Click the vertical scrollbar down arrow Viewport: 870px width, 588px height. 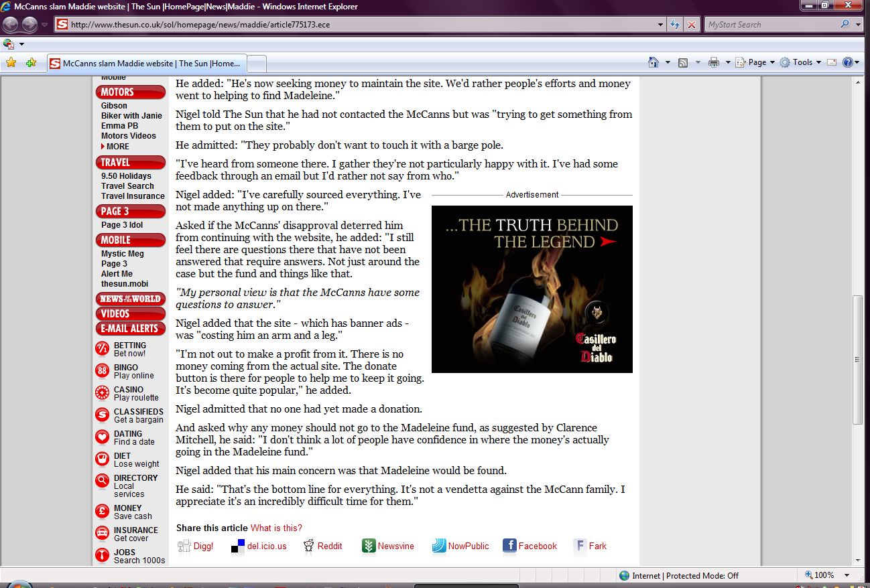coord(859,560)
